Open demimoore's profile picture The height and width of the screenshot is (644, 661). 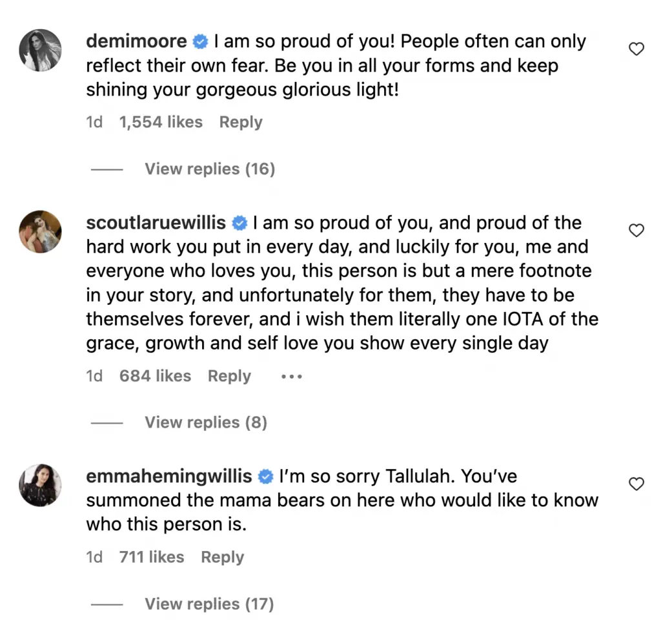tap(41, 50)
